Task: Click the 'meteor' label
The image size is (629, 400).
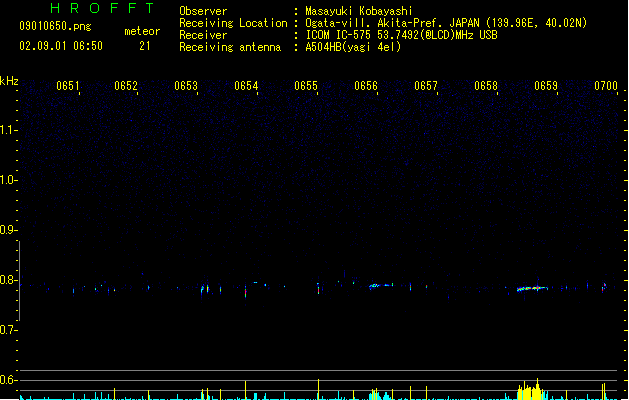Action: pos(142,31)
